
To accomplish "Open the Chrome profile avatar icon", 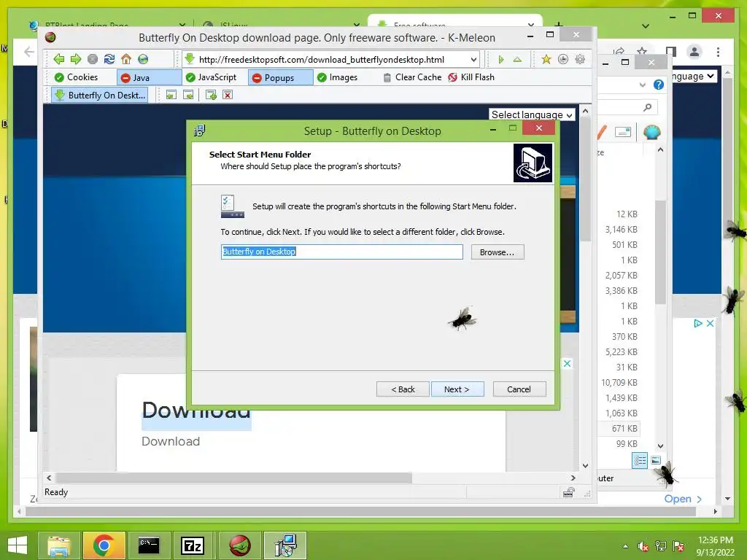I will 694,52.
